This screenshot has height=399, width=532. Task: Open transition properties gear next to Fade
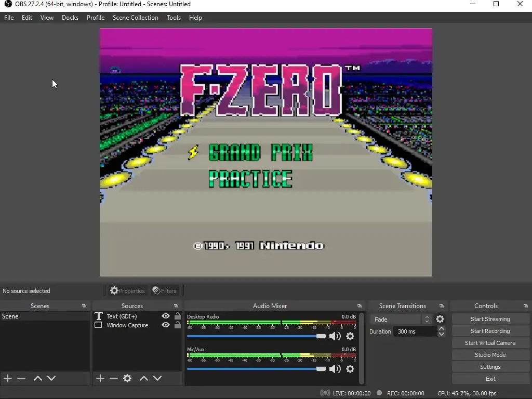(440, 319)
